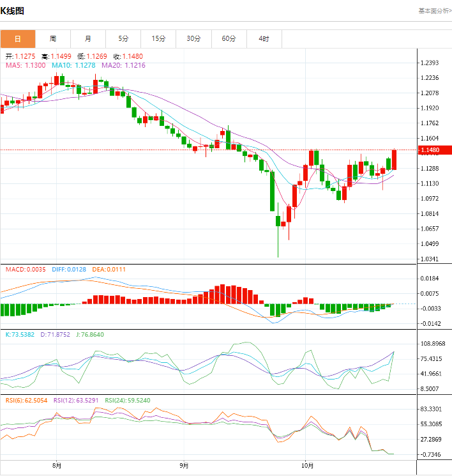Click the red 1.1480 current price label

[x=434, y=150]
